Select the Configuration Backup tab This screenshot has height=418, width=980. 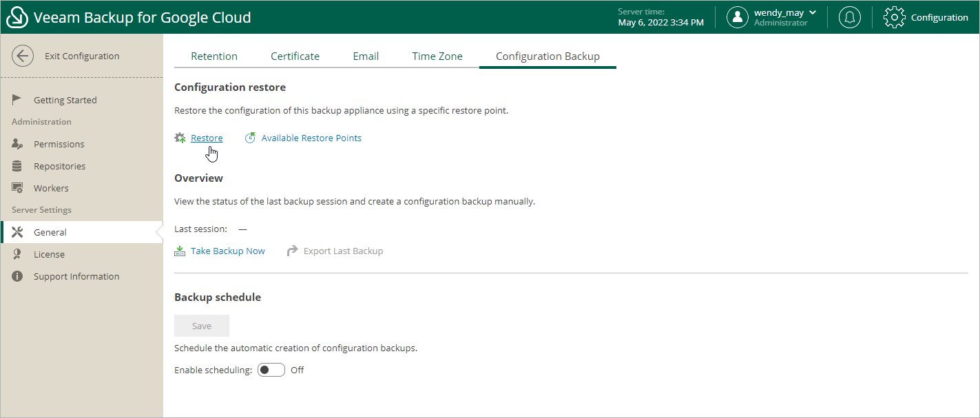pos(548,56)
